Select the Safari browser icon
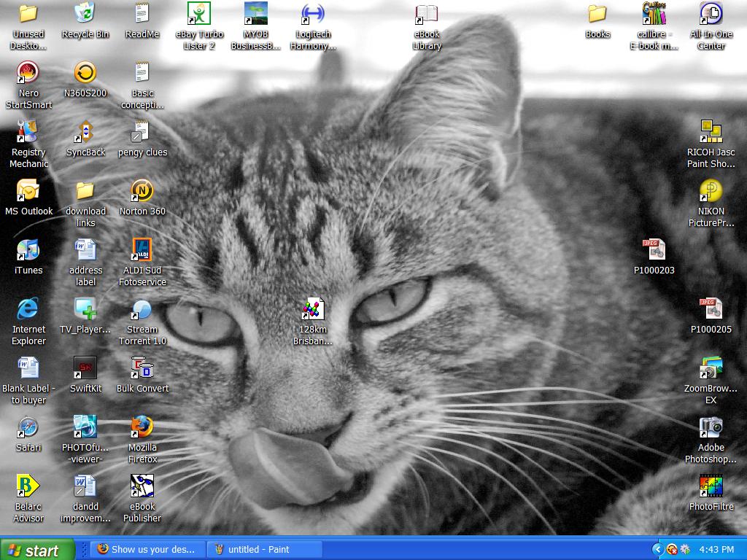Screen dimensions: 747x560 pos(28,427)
